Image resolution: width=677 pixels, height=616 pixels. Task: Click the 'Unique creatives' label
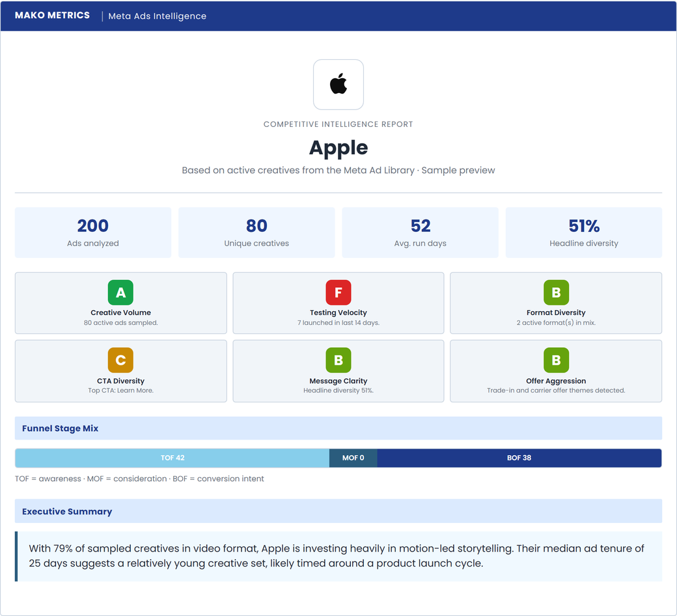click(256, 243)
